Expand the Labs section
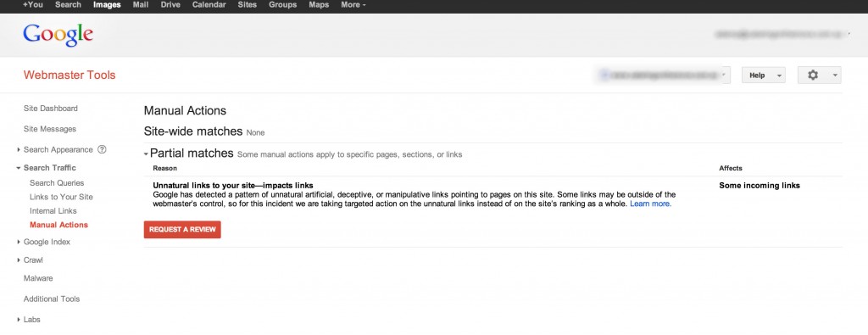 (x=19, y=320)
